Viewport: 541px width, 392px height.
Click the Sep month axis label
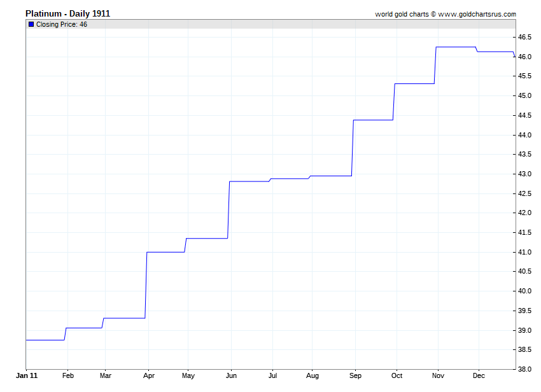pyautogui.click(x=355, y=376)
